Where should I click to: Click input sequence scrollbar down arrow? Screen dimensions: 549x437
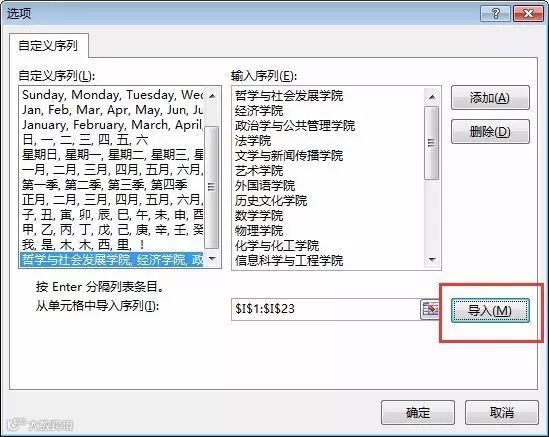click(x=432, y=259)
